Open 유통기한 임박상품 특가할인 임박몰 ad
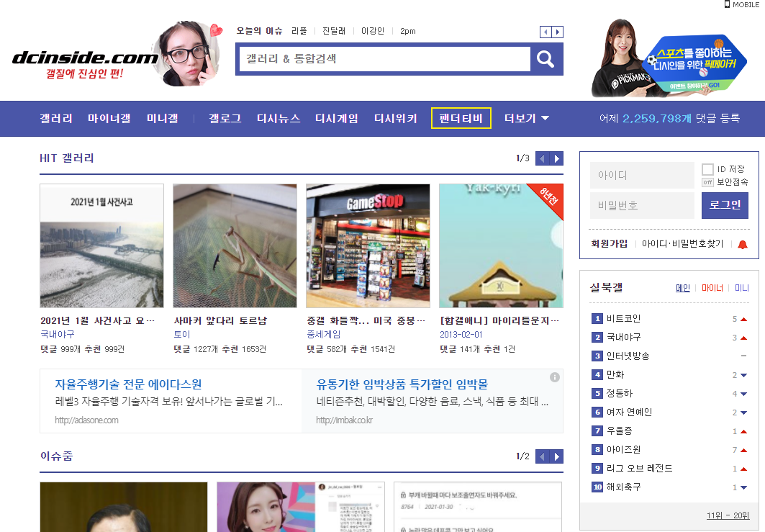The height and width of the screenshot is (532, 765). (402, 384)
